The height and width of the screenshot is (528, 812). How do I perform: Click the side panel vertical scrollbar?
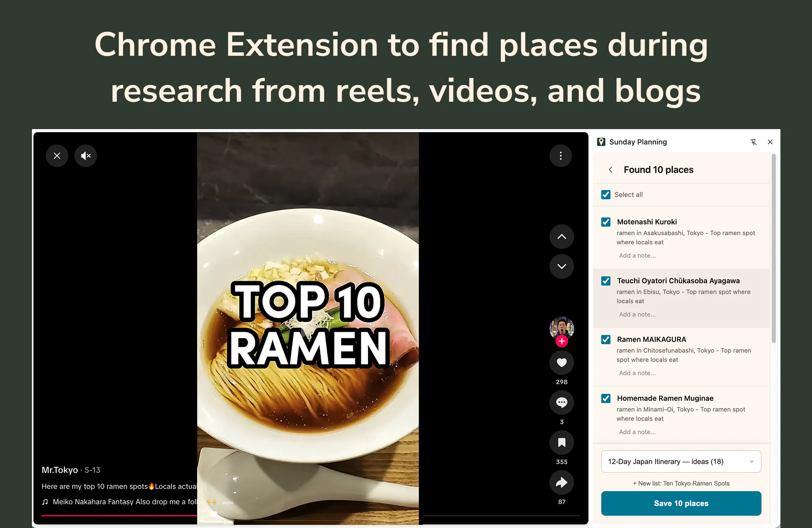773,248
